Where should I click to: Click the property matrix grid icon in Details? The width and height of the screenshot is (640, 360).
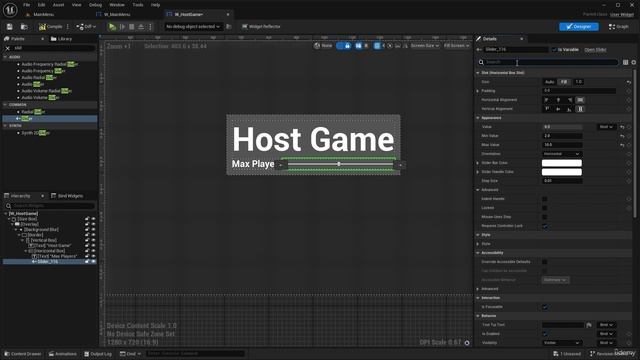point(625,62)
